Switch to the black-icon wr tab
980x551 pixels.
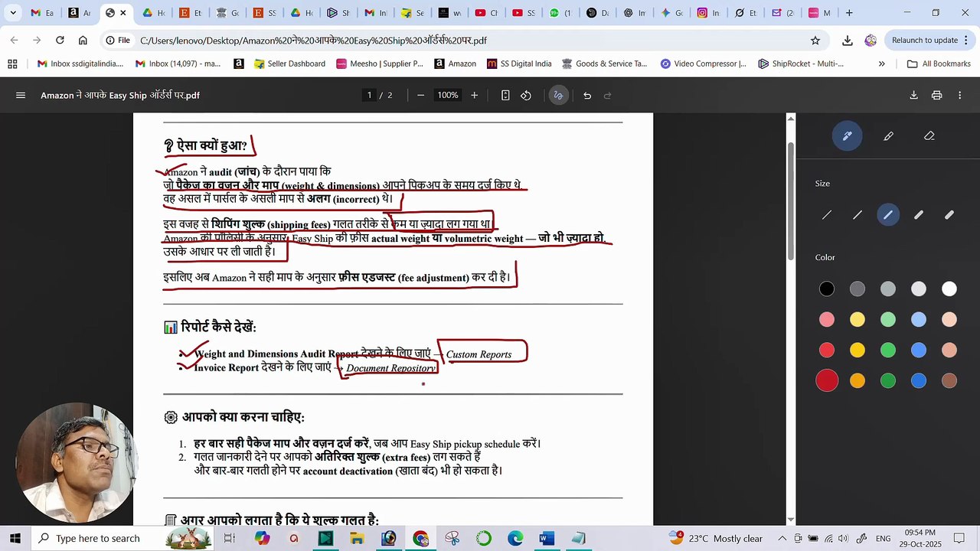[x=449, y=13]
